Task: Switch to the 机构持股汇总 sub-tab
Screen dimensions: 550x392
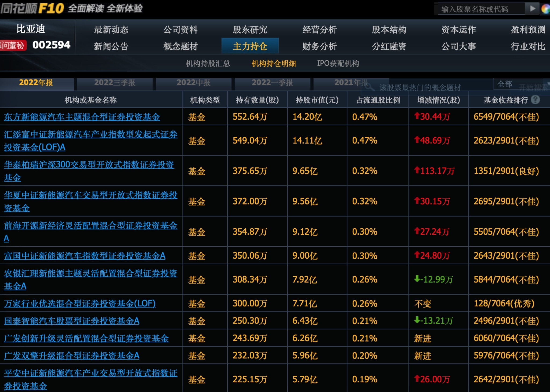Action: [207, 64]
